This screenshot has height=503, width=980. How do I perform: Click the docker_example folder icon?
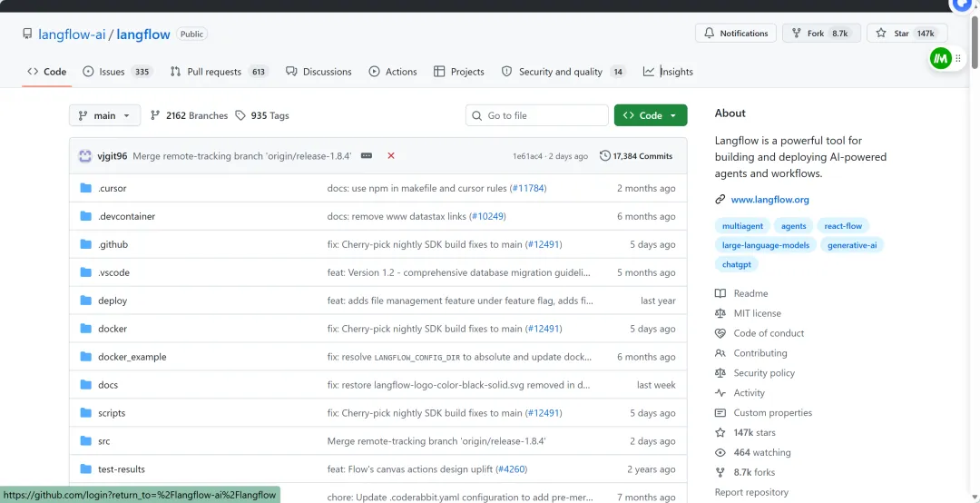pos(85,357)
